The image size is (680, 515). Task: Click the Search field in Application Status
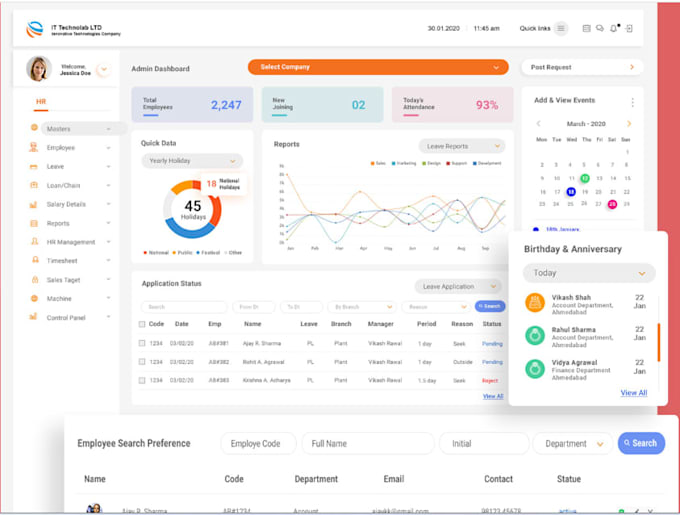click(184, 307)
